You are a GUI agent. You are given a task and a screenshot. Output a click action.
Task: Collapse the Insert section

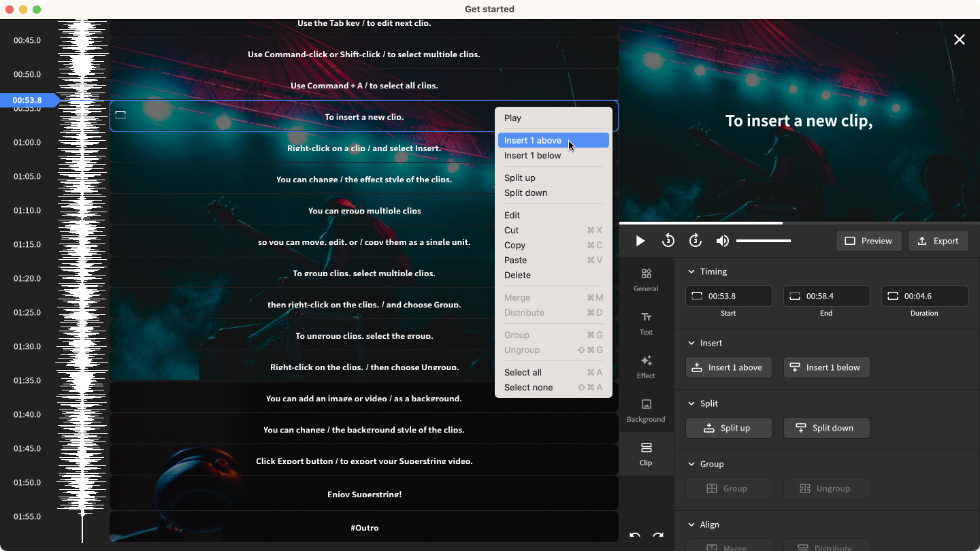[692, 343]
